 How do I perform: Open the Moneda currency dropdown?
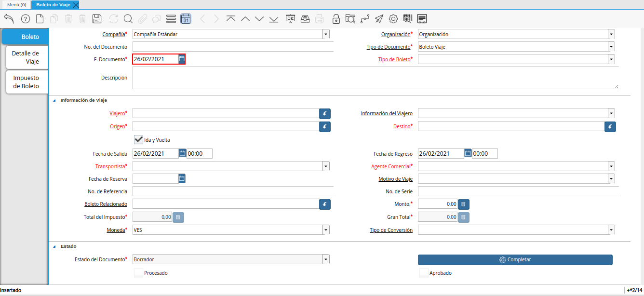(x=326, y=230)
